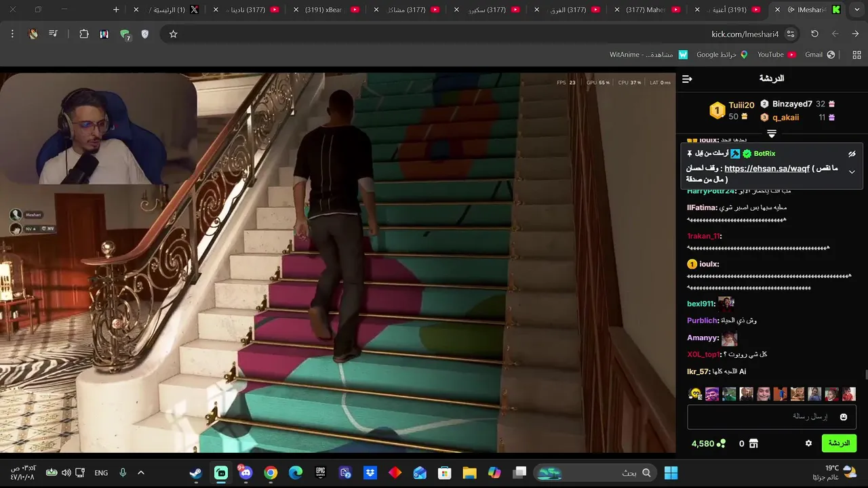Click the taskbar search box

(595, 472)
